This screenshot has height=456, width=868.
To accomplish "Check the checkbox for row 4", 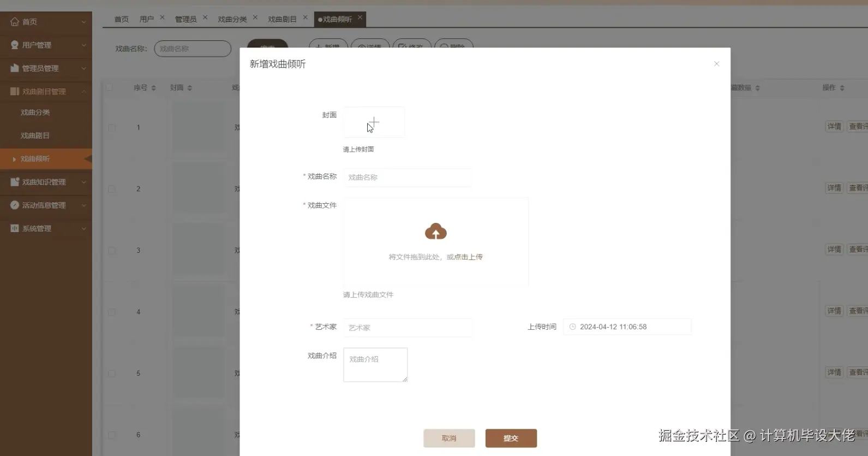I will pyautogui.click(x=112, y=312).
